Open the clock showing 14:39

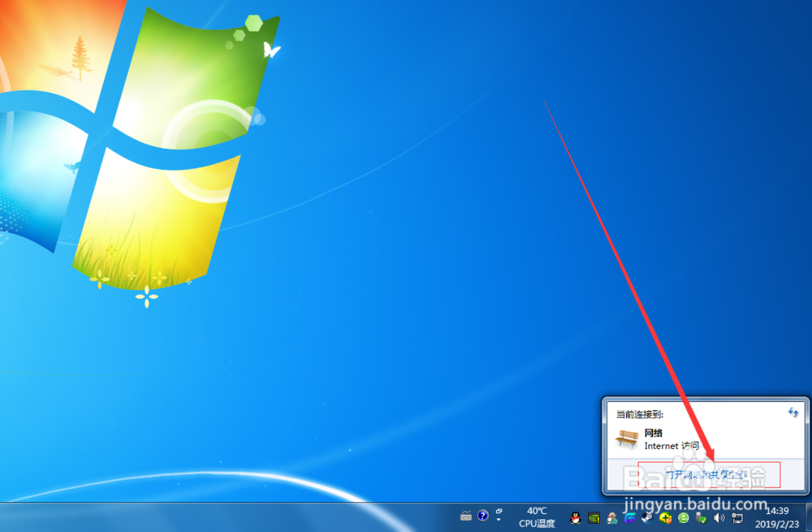click(777, 511)
